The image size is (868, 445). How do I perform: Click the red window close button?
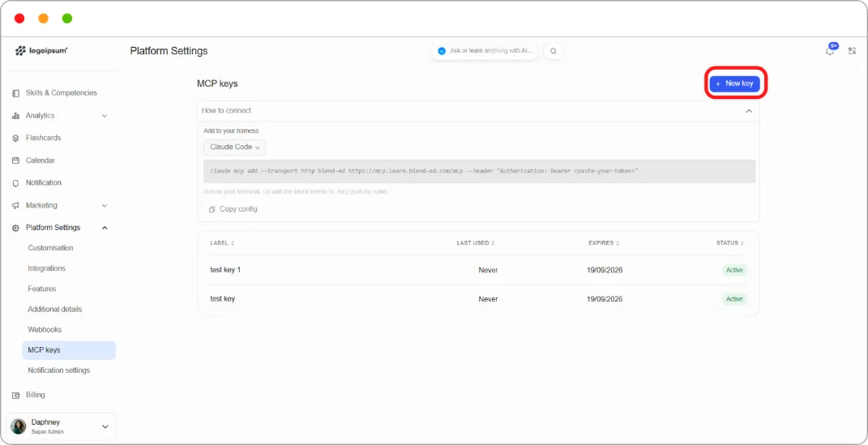coord(19,19)
